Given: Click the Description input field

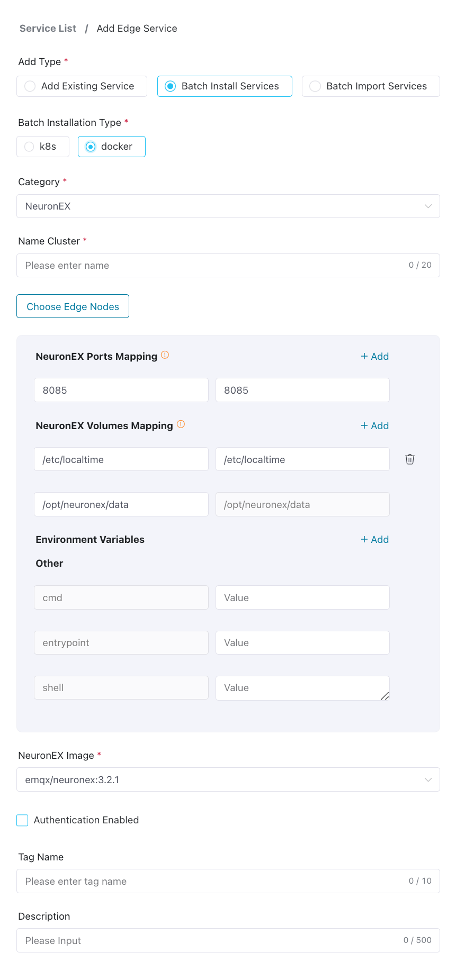Looking at the screenshot, I should (212, 941).
